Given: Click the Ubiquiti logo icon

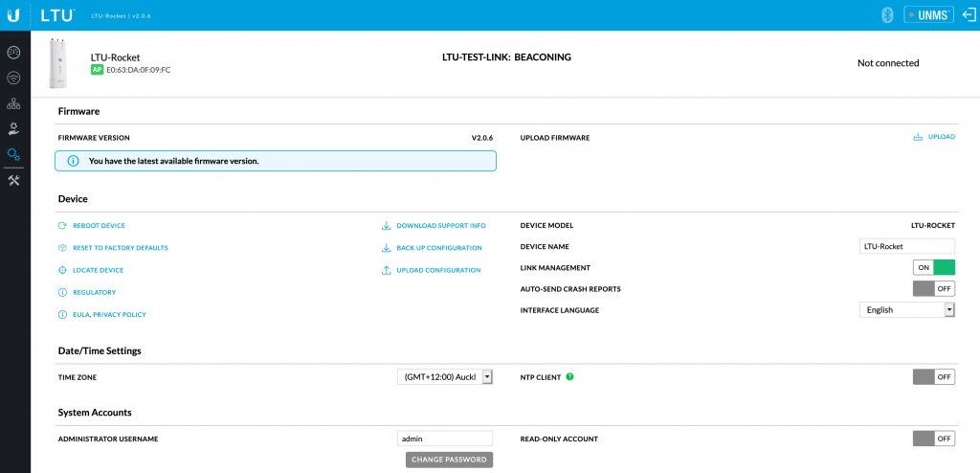Looking at the screenshot, I should point(14,14).
